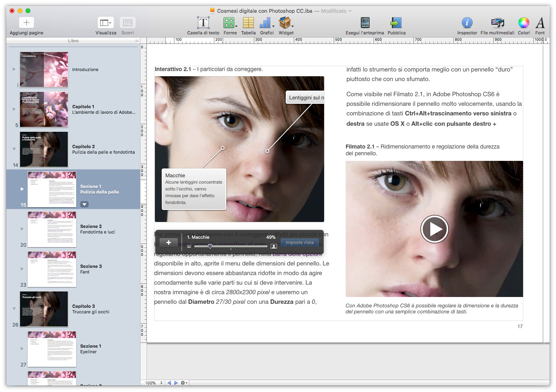Add a new view with plus button
Viewport: 556px width, 392px height.
click(168, 242)
